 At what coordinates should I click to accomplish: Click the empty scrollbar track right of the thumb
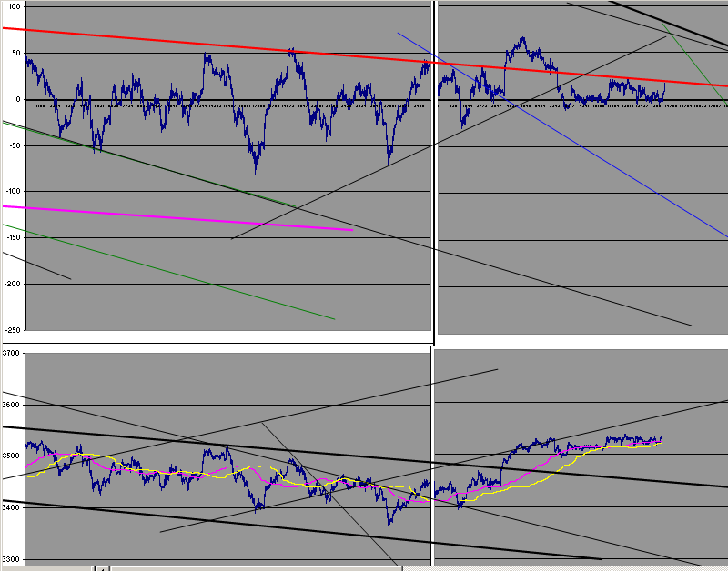click(565, 568)
